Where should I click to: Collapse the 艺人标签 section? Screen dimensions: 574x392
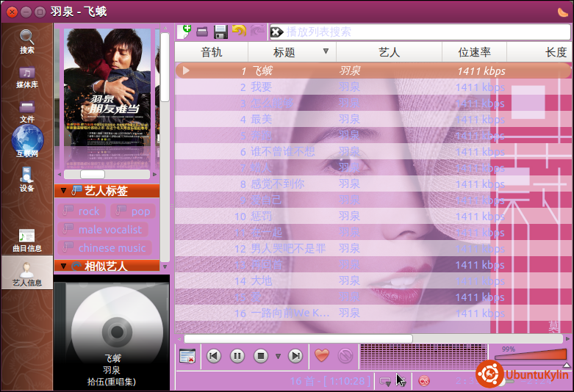pyautogui.click(x=63, y=191)
